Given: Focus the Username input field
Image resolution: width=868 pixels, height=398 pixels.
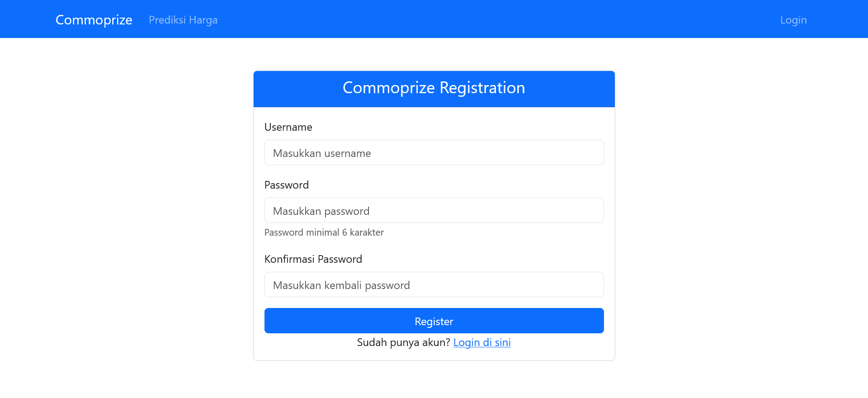Looking at the screenshot, I should (x=434, y=153).
